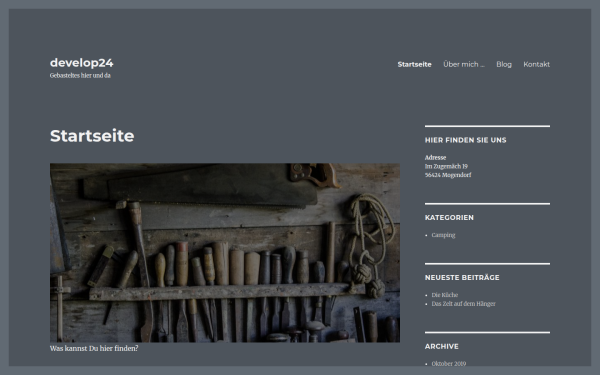This screenshot has width=600, height=375.
Task: Click the Startseite page heading
Action: coord(92,136)
